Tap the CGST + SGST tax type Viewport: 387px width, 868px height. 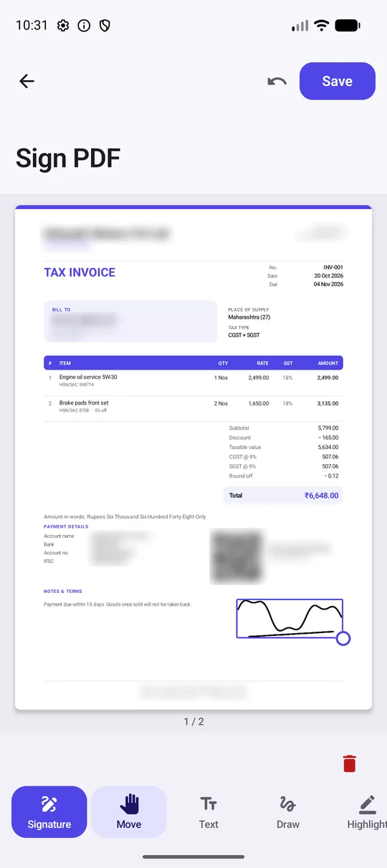click(244, 334)
